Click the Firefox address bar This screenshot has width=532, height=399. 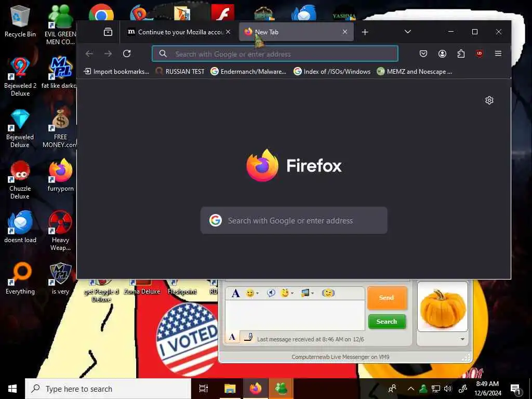click(x=275, y=54)
